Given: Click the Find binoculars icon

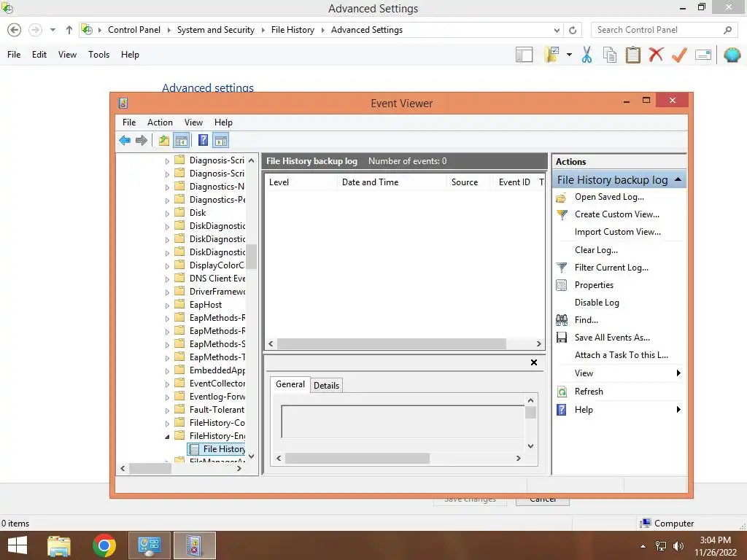Looking at the screenshot, I should [x=562, y=320].
